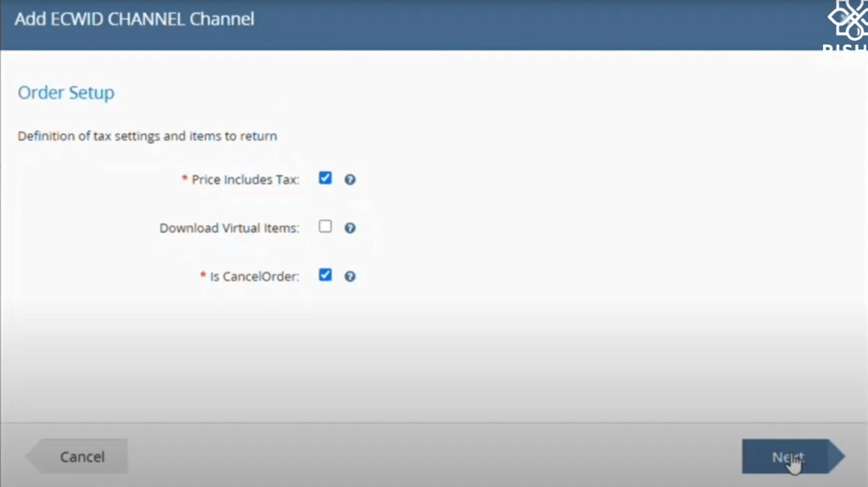Viewport: 868px width, 487px height.
Task: Click the logo emblem in top-right corner
Action: point(849,20)
